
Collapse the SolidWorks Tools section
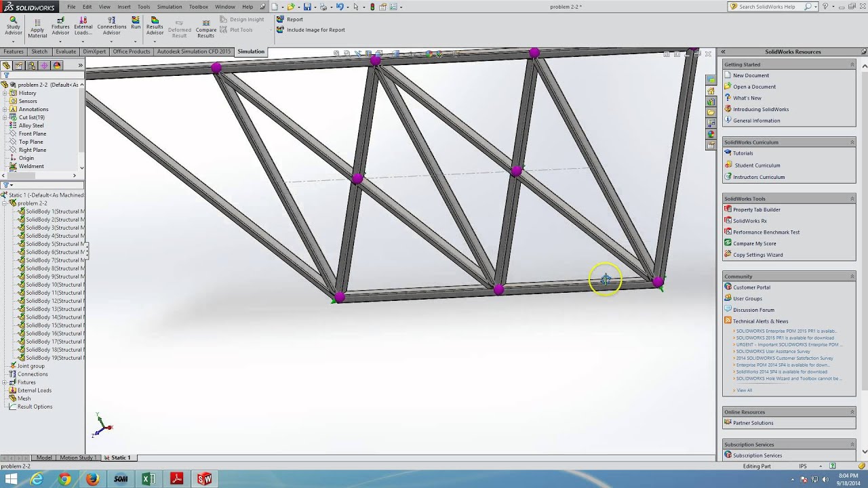pyautogui.click(x=852, y=199)
